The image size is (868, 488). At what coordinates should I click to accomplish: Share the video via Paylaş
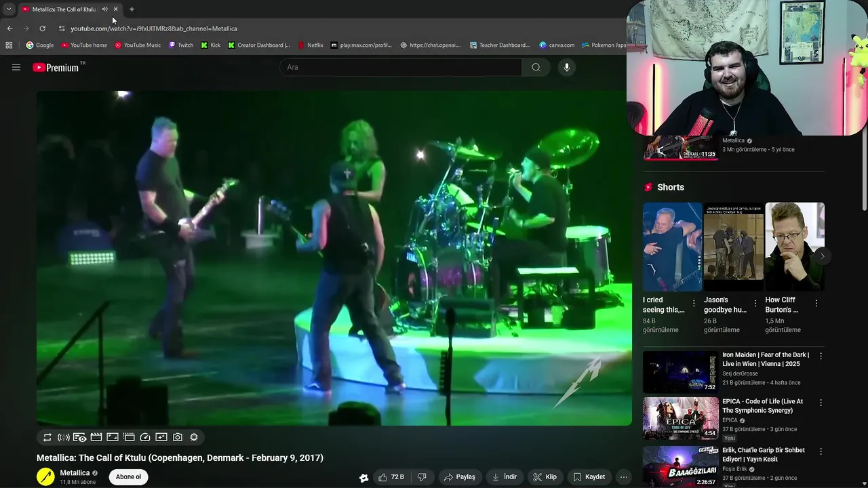(460, 477)
